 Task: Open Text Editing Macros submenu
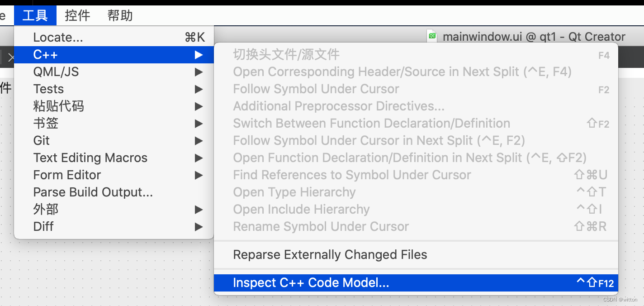coord(90,158)
